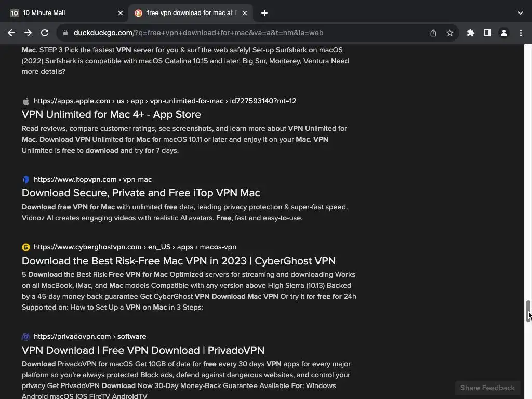Open CyberGhost Risk-Free Mac VPN result

point(179,261)
